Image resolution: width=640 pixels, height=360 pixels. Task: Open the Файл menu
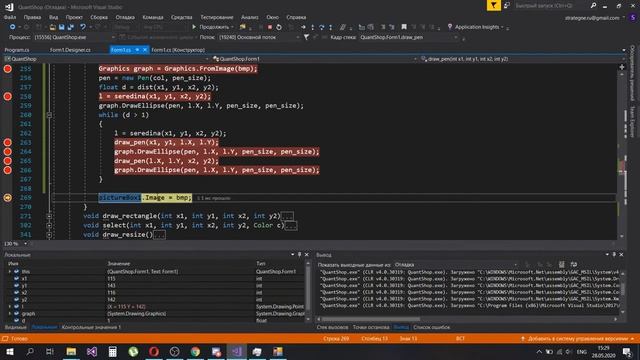click(x=10, y=17)
